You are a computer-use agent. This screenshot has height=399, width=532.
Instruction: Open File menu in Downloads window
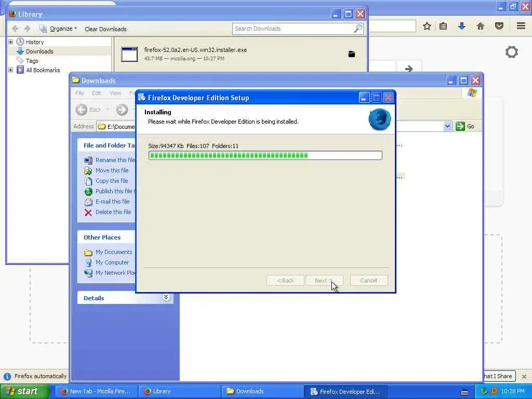coord(79,93)
